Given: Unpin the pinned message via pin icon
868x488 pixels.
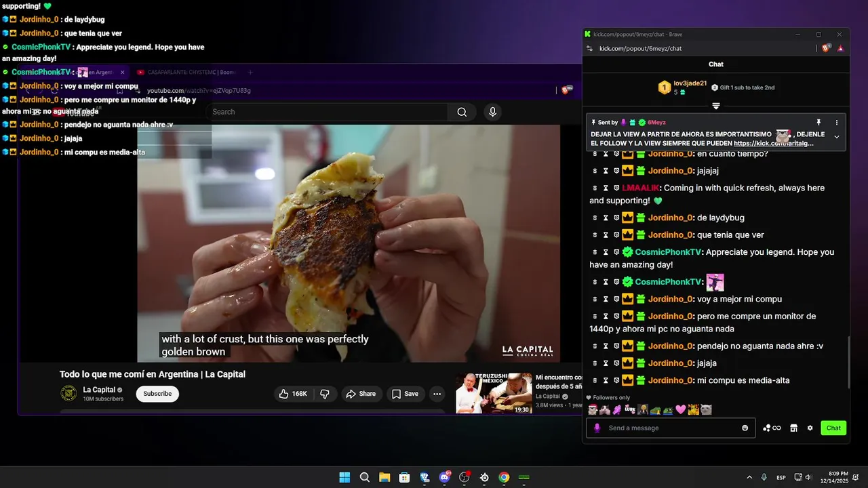Looking at the screenshot, I should click(818, 122).
